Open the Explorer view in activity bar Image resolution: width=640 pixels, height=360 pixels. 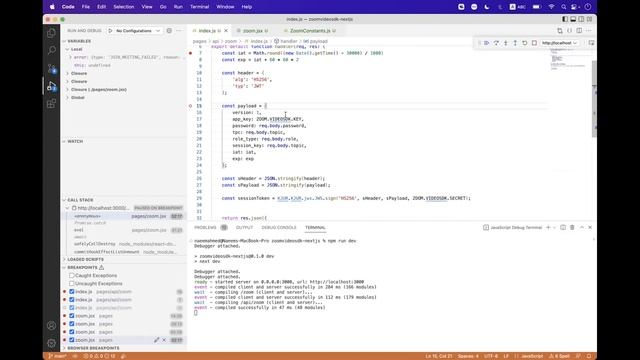[x=51, y=33]
